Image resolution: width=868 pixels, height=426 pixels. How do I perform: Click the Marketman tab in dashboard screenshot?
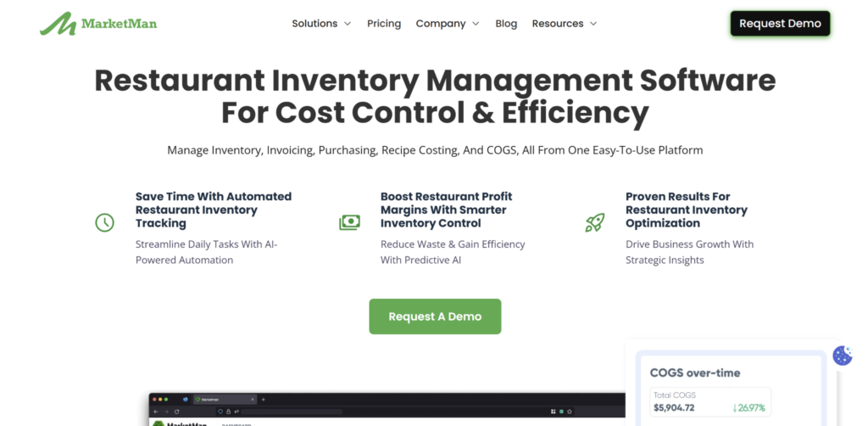(x=225, y=400)
